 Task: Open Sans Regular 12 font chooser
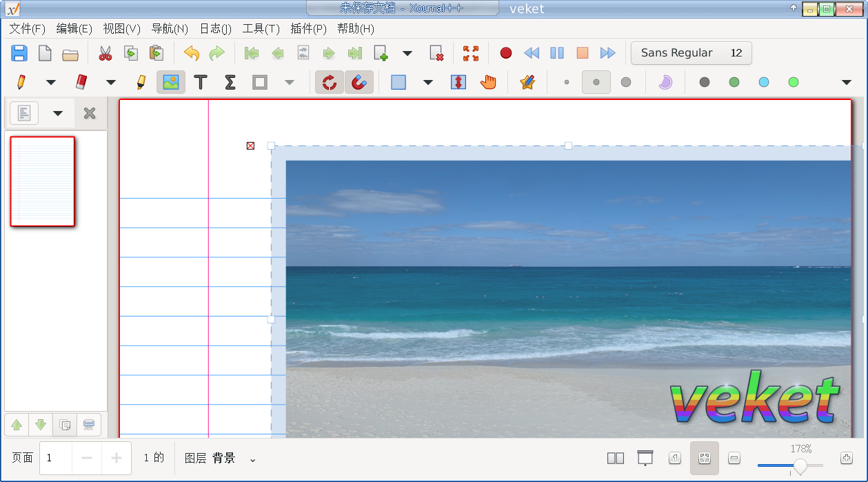pyautogui.click(x=692, y=53)
